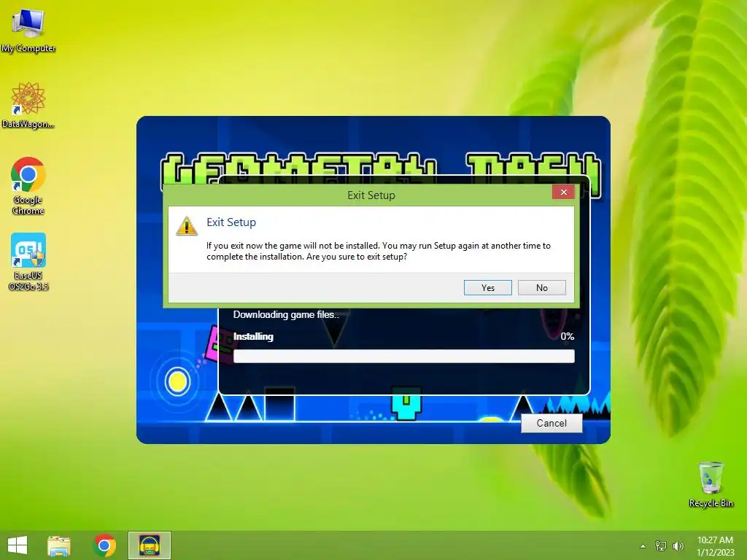Show hidden tray icons arrow
Screen dimensions: 747x560
tap(643, 546)
